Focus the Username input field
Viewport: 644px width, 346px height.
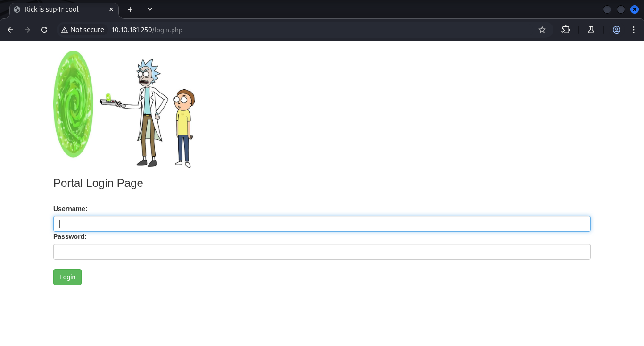pos(322,224)
